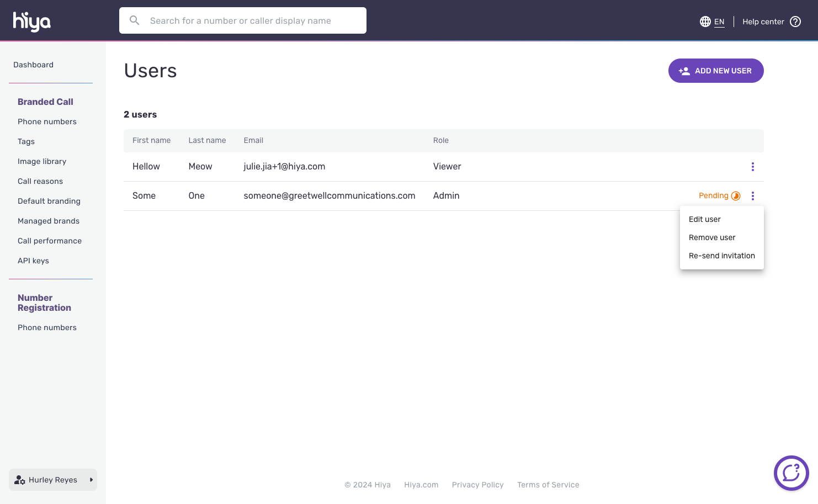This screenshot has width=818, height=504.
Task: Click the Help center question mark icon
Action: (795, 22)
